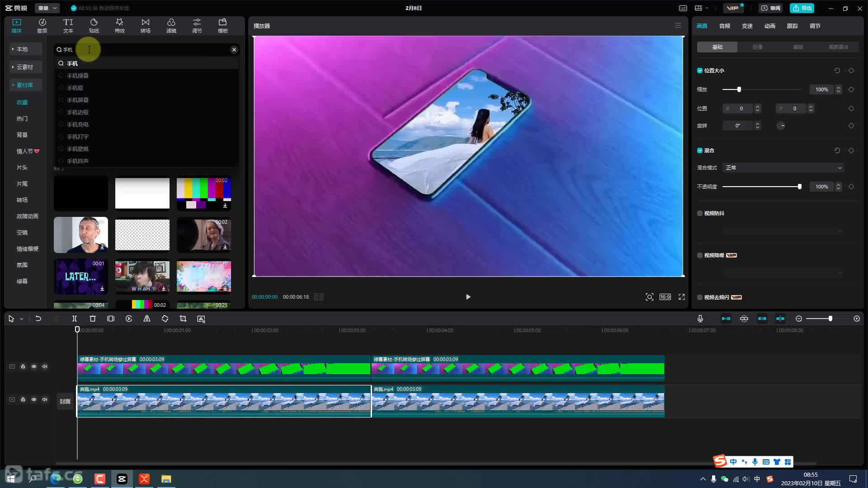The width and height of the screenshot is (868, 488).
Task: Open the player panel hamburger menu
Action: point(678,26)
